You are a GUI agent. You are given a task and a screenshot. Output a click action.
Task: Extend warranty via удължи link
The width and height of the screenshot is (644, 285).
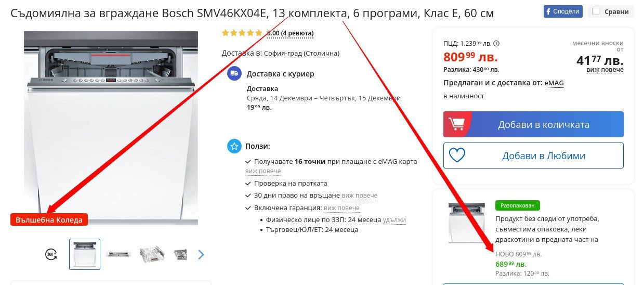pos(394,220)
